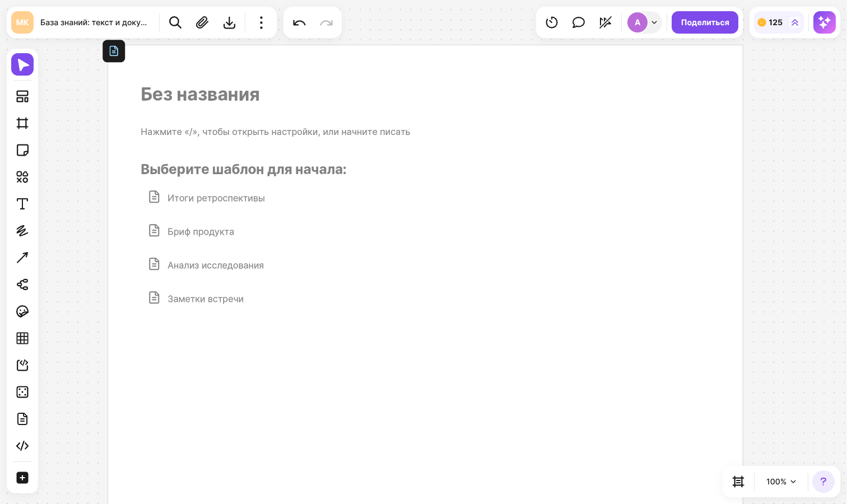
Task: Select the frame tool in sidebar
Action: tap(22, 123)
